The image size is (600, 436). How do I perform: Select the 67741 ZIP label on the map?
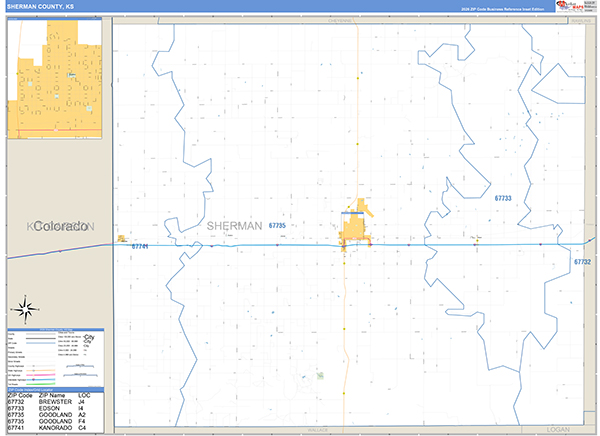pos(140,247)
